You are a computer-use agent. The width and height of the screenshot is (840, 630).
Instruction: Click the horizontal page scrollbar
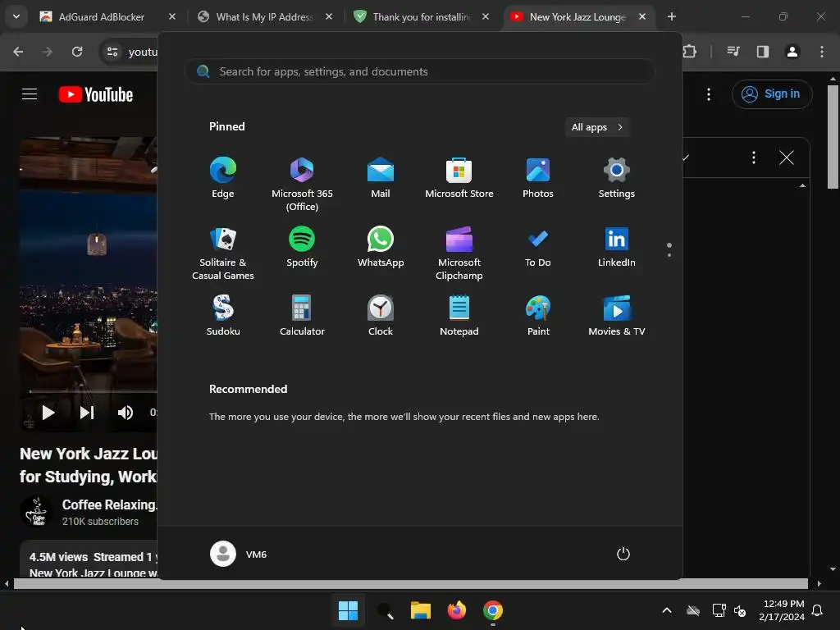point(411,583)
